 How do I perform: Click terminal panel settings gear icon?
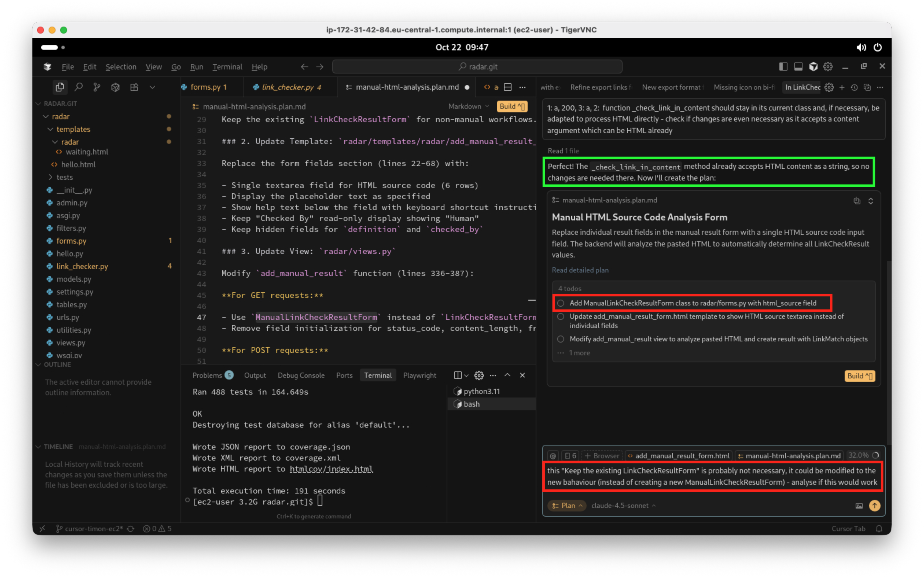(x=478, y=375)
